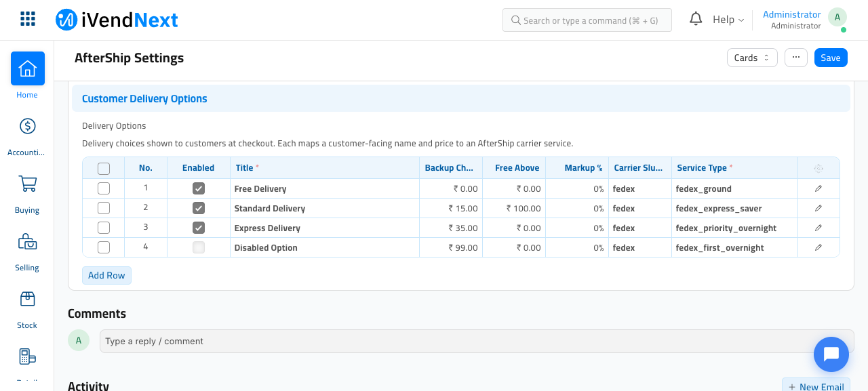Edit the Express Delivery row pencil icon
Viewport: 868px width, 391px height.
818,228
